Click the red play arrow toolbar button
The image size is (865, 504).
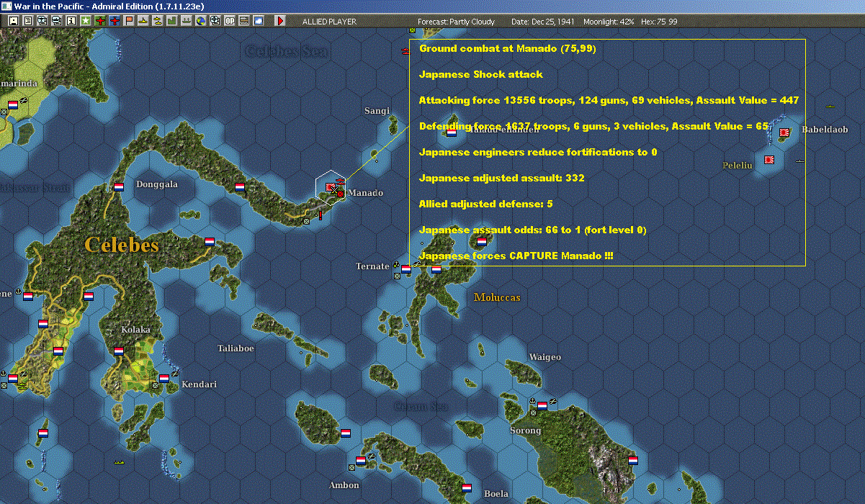click(280, 21)
